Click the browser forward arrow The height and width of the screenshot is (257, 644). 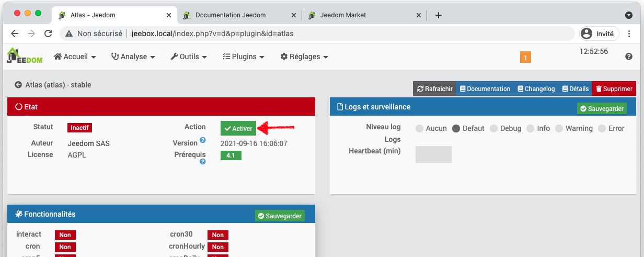click(31, 33)
